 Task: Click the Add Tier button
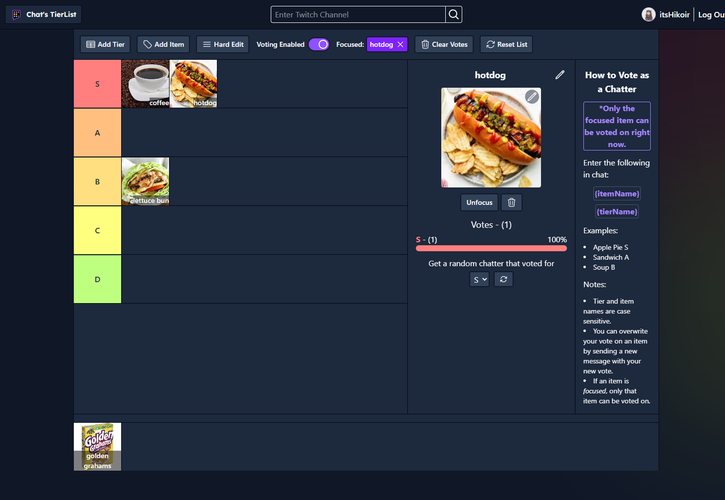(x=105, y=44)
